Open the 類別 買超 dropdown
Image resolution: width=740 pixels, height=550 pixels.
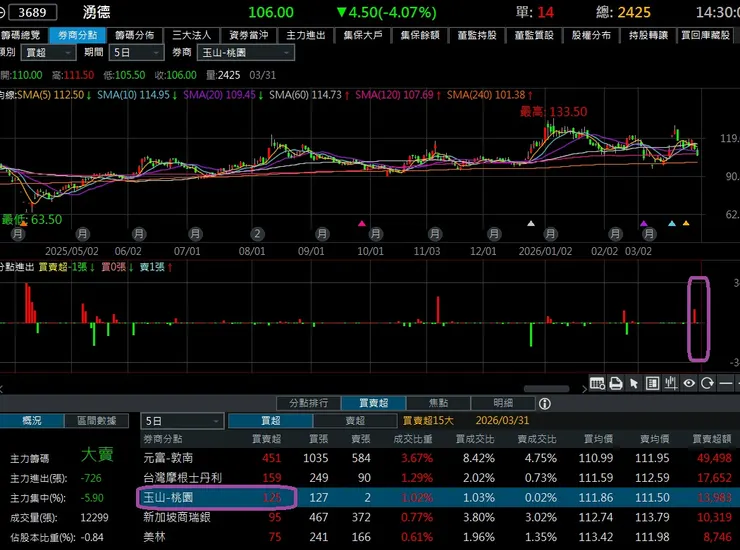[x=48, y=53]
